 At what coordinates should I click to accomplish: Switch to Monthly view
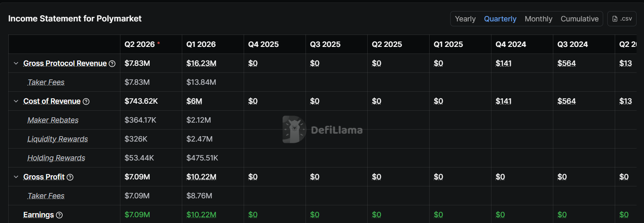538,19
